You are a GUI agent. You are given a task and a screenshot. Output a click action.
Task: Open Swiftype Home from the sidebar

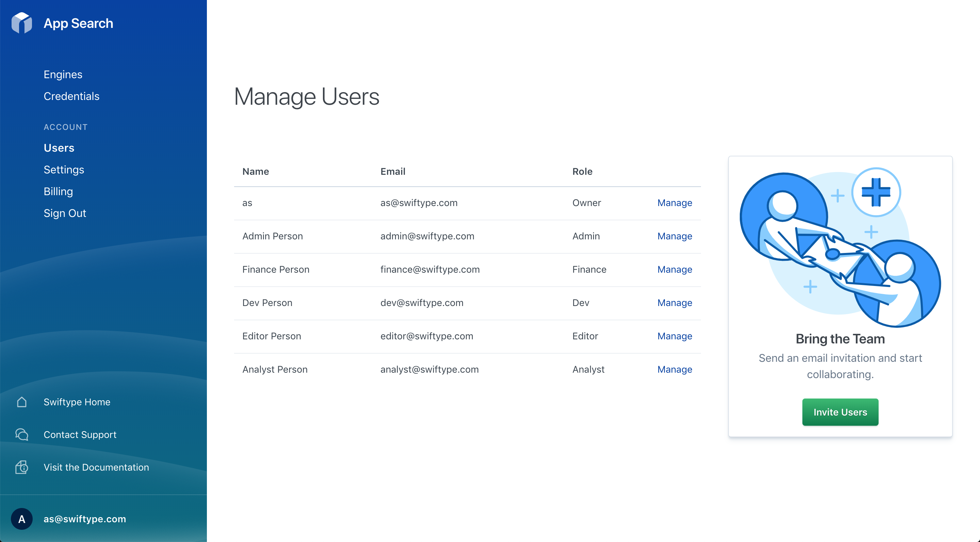77,402
